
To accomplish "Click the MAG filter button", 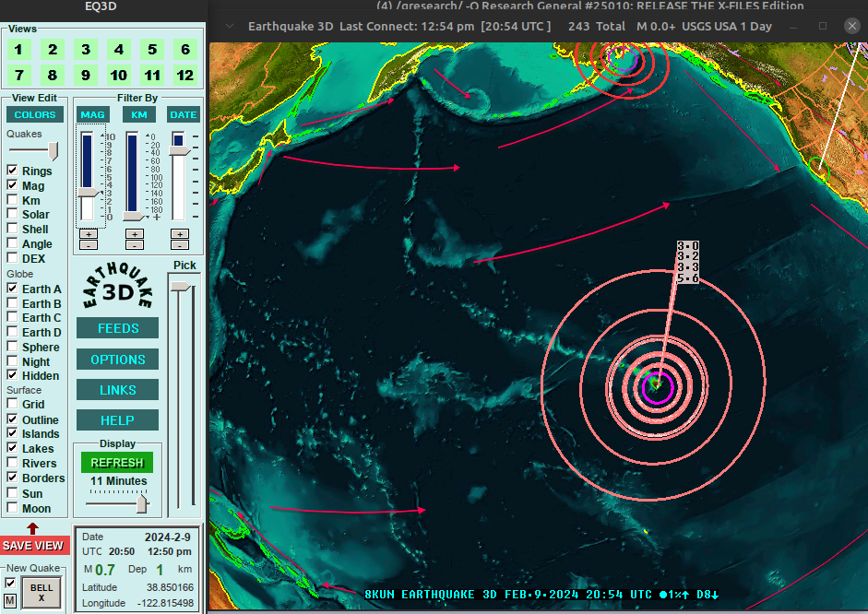I will point(92,114).
